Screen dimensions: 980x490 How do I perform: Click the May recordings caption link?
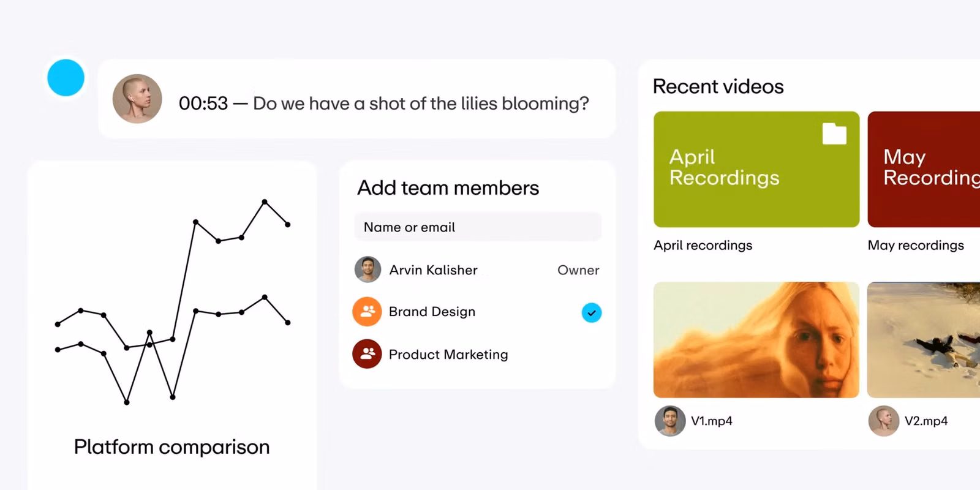(x=916, y=246)
